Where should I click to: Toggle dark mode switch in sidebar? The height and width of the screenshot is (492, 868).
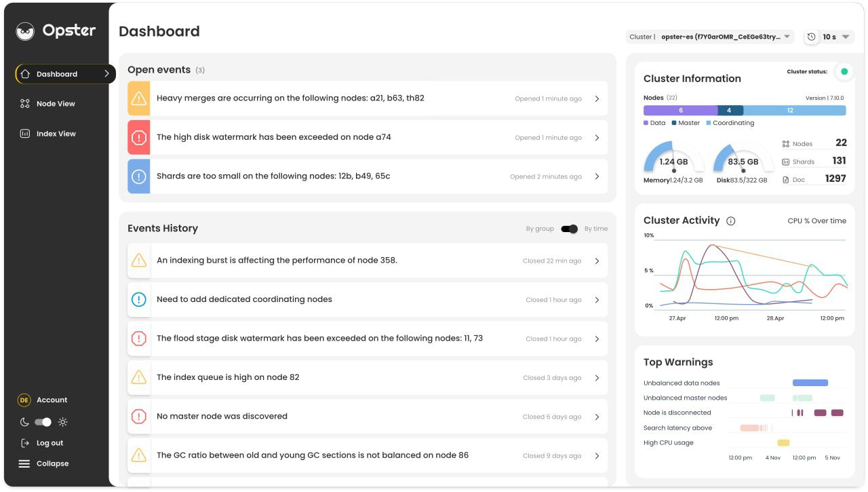[x=42, y=421]
